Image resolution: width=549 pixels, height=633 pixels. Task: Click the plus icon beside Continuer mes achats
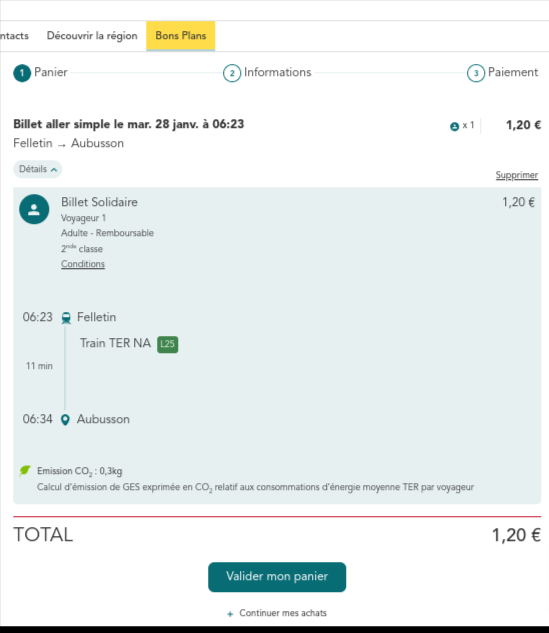(x=230, y=614)
